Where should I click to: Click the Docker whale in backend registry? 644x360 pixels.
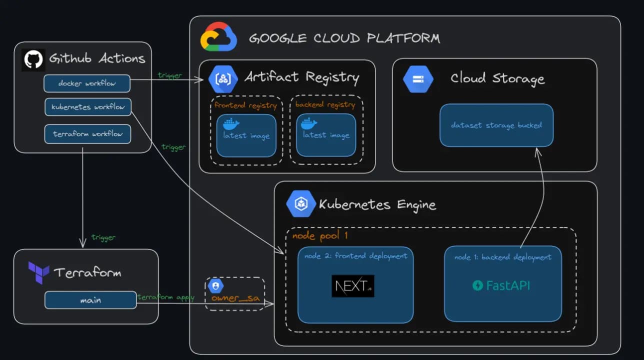pyautogui.click(x=310, y=123)
